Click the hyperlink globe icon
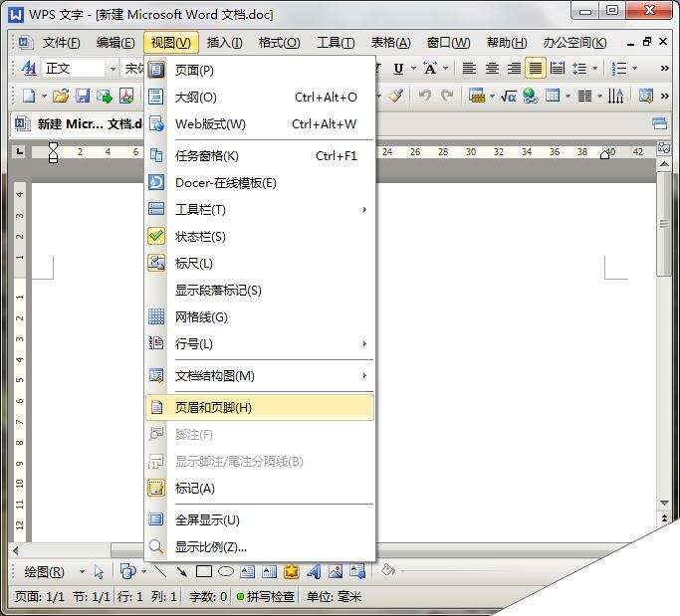 pos(531,96)
